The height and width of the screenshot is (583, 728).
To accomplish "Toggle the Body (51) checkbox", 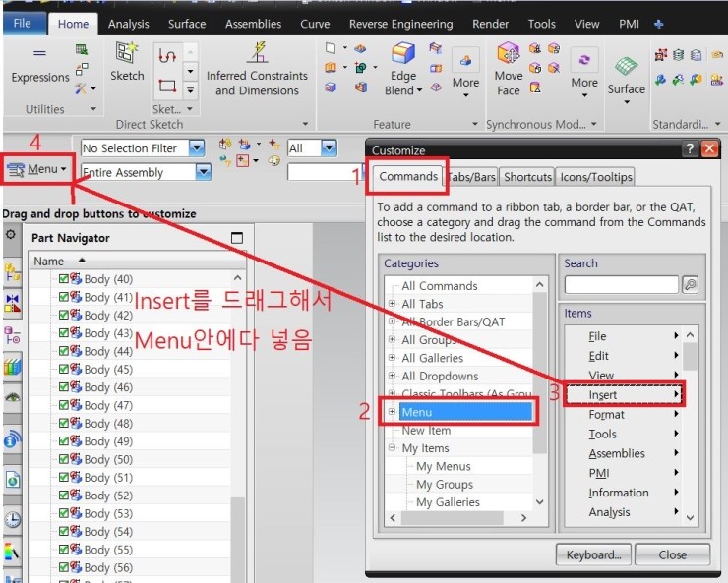I will (64, 477).
